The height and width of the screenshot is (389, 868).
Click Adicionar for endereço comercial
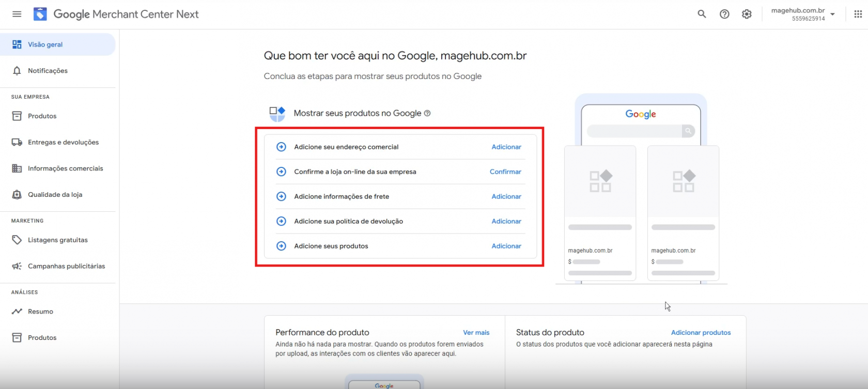[x=506, y=147]
